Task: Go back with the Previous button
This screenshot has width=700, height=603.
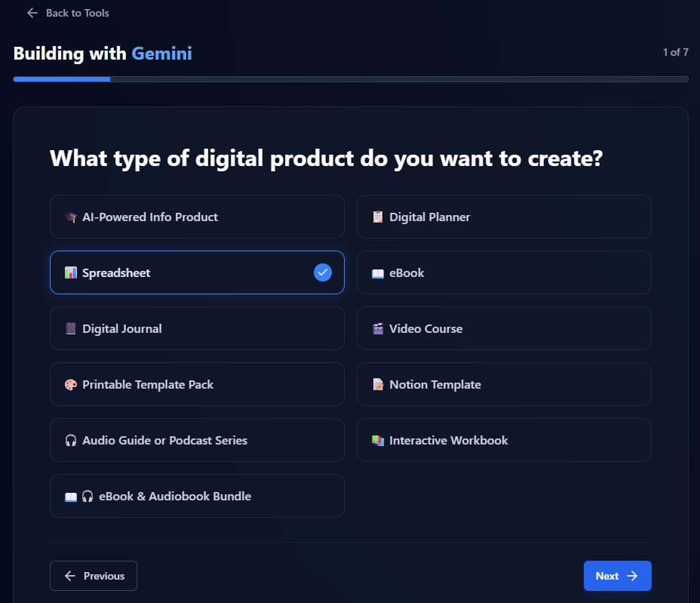Action: tap(94, 576)
